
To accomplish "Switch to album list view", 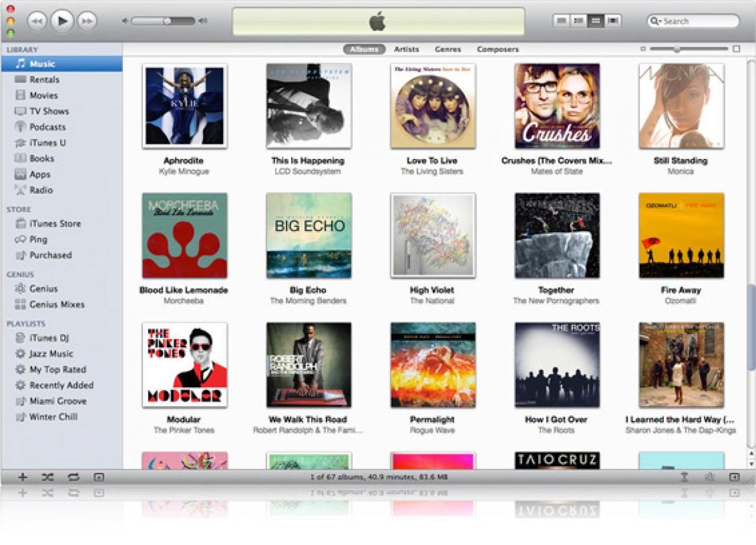I will point(579,21).
